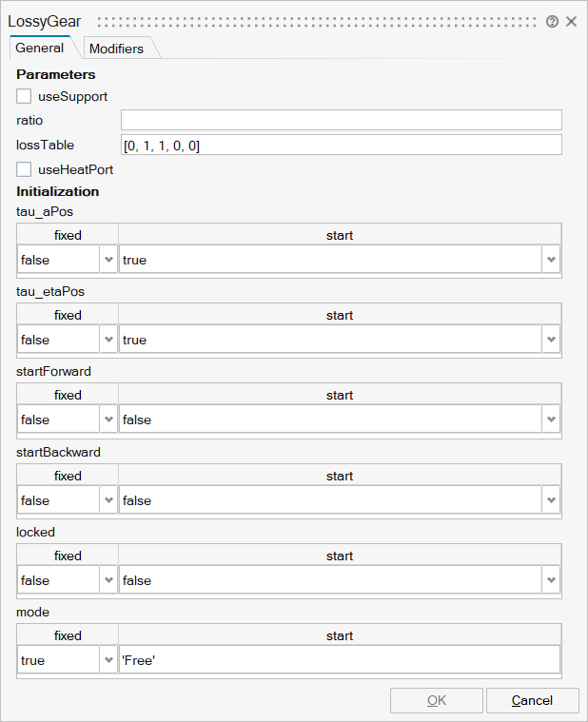Expand the tau_etaPos start dropdown arrow
Image resolution: width=588 pixels, height=722 pixels.
point(550,340)
